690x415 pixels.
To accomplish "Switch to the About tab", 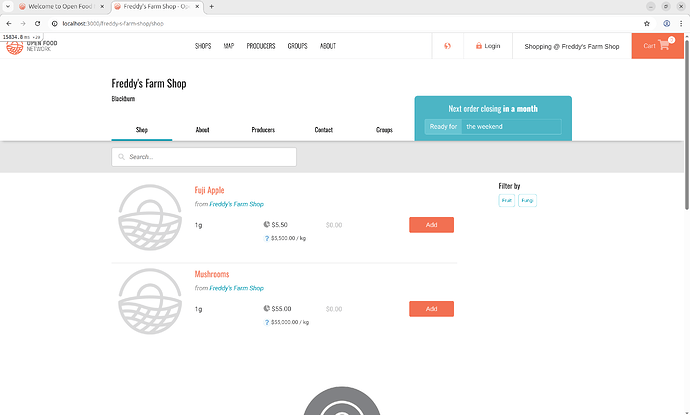I will (202, 130).
